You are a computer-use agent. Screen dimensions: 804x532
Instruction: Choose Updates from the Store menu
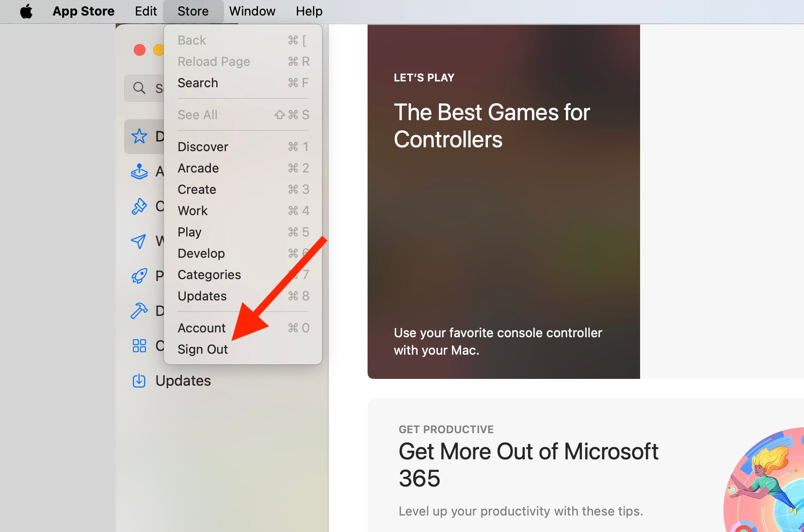pyautogui.click(x=243, y=296)
